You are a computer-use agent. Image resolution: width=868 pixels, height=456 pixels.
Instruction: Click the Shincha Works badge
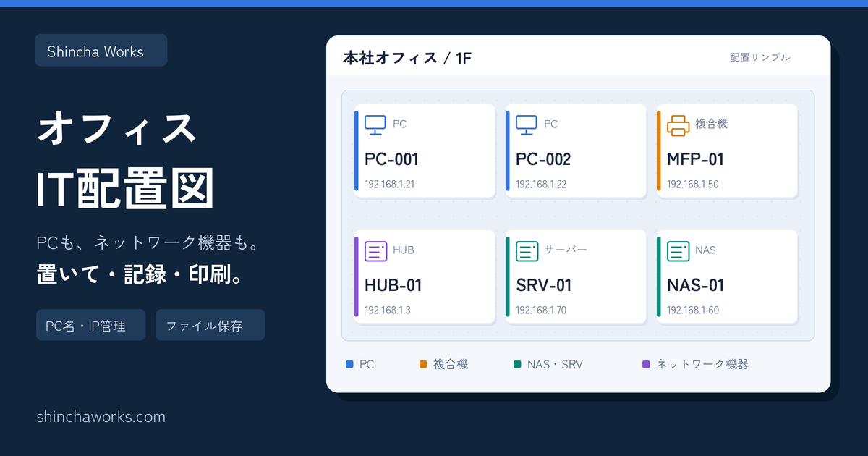(101, 51)
